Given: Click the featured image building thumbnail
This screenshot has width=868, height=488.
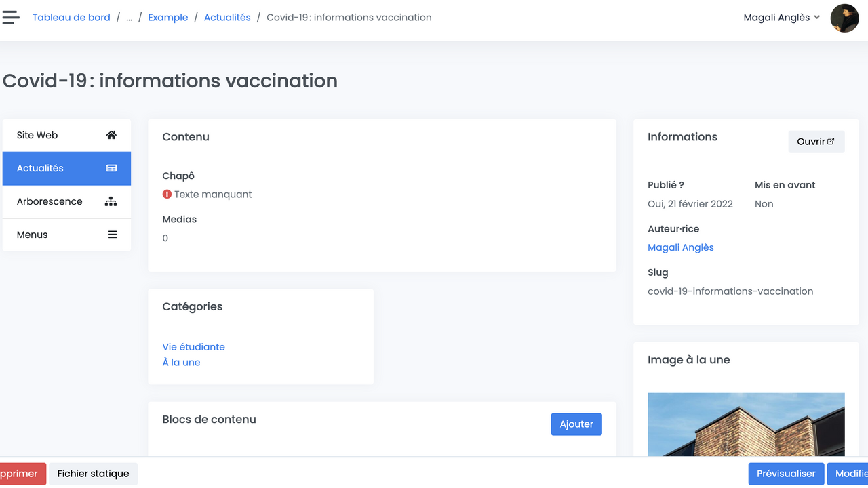Looking at the screenshot, I should point(746,424).
